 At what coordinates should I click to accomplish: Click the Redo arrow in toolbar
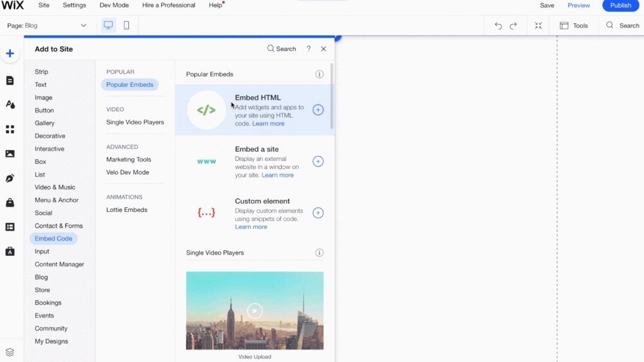pyautogui.click(x=513, y=26)
